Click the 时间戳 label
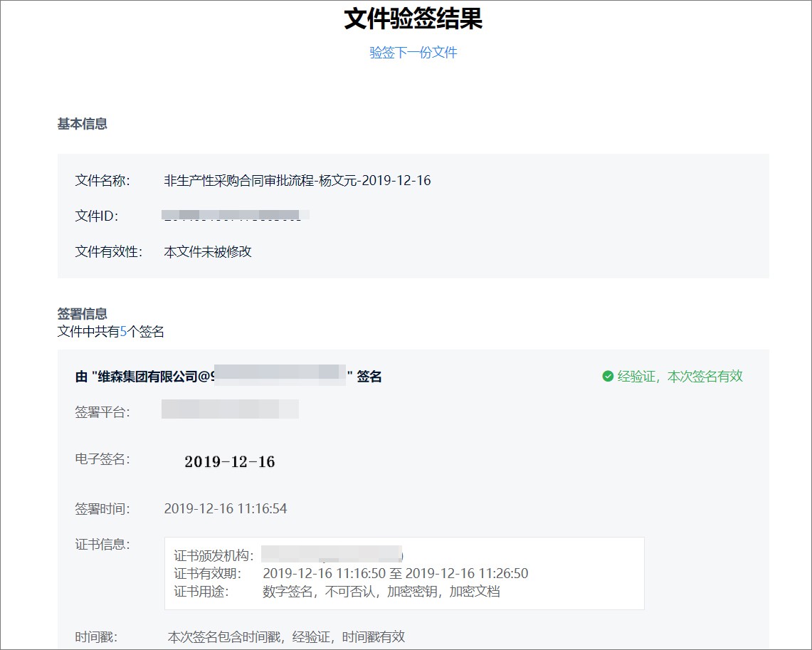The width and height of the screenshot is (812, 650). tap(96, 637)
